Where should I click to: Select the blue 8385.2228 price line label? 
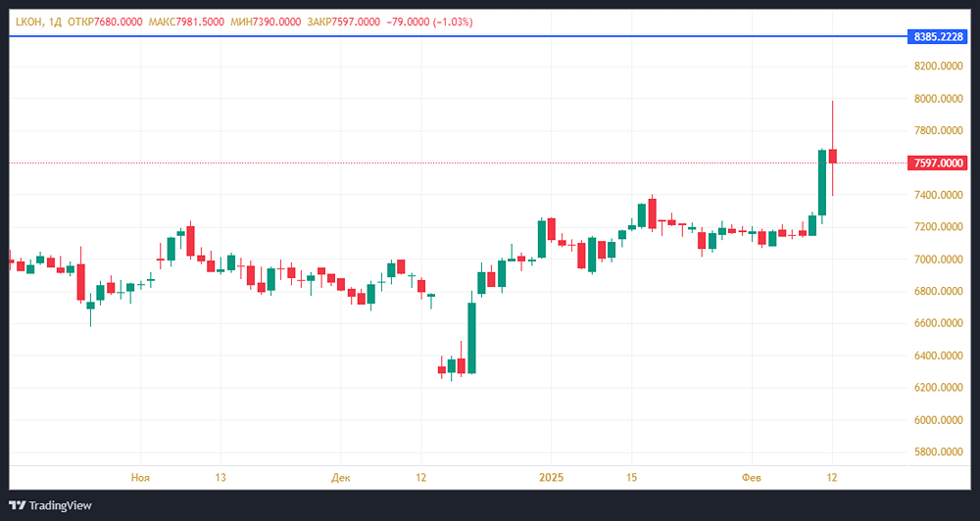tap(938, 37)
